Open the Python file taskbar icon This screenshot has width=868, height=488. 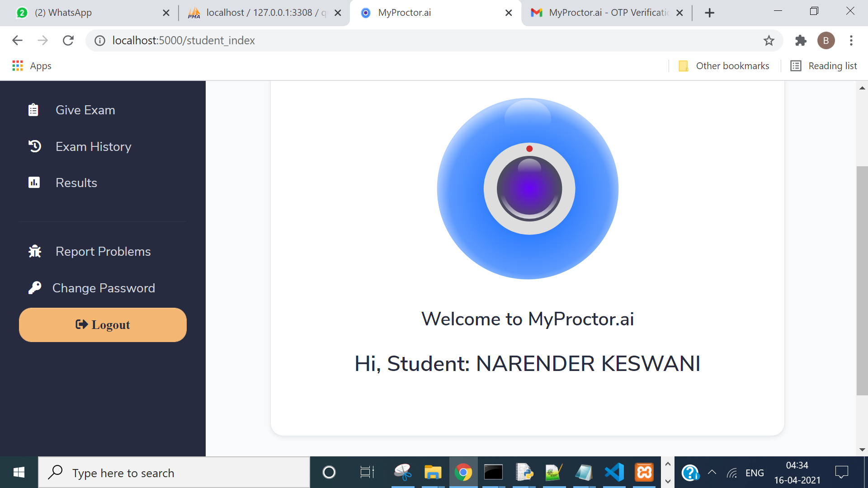524,473
